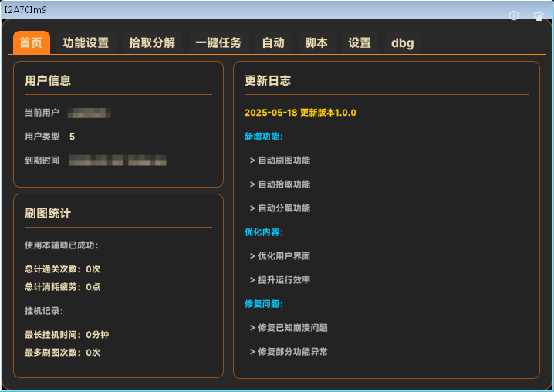Select the 一键任务 tab
Image resolution: width=554 pixels, height=392 pixels.
218,43
